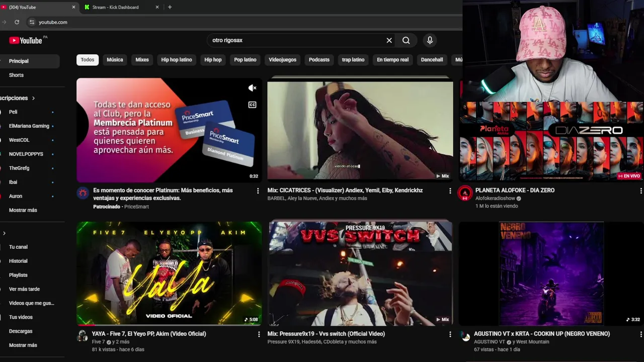Open AGUSTINO VT channel avatar
Image resolution: width=644 pixels, height=362 pixels.
(465, 336)
